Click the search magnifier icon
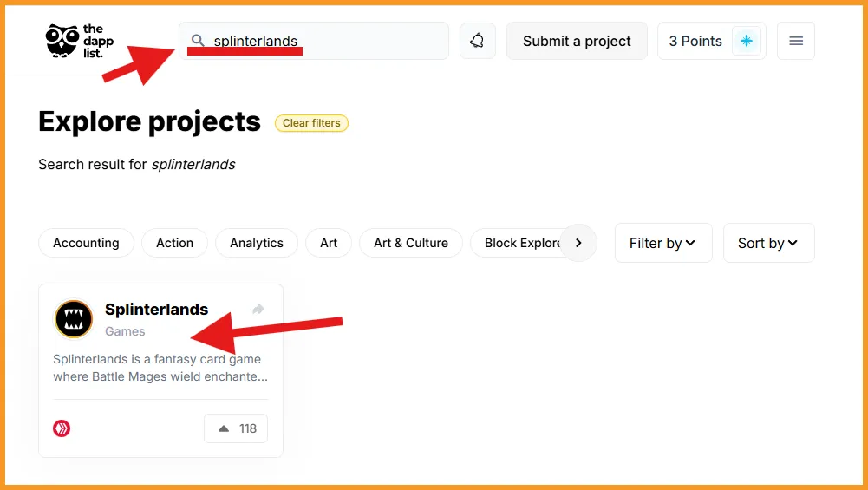The image size is (868, 490). 198,41
